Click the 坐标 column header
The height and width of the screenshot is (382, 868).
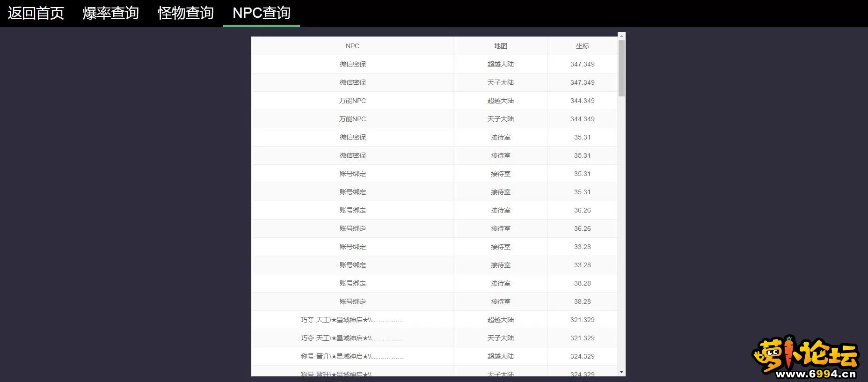click(x=583, y=46)
